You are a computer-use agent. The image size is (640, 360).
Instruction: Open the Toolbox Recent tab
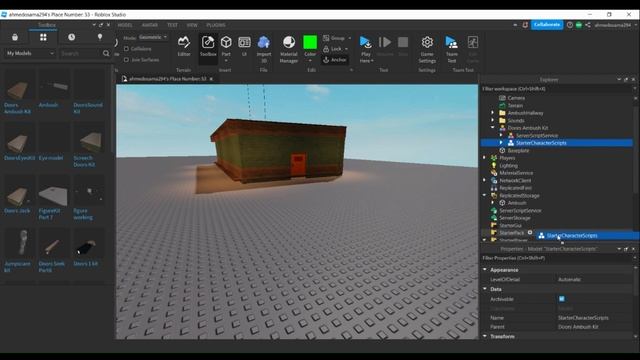(71, 37)
